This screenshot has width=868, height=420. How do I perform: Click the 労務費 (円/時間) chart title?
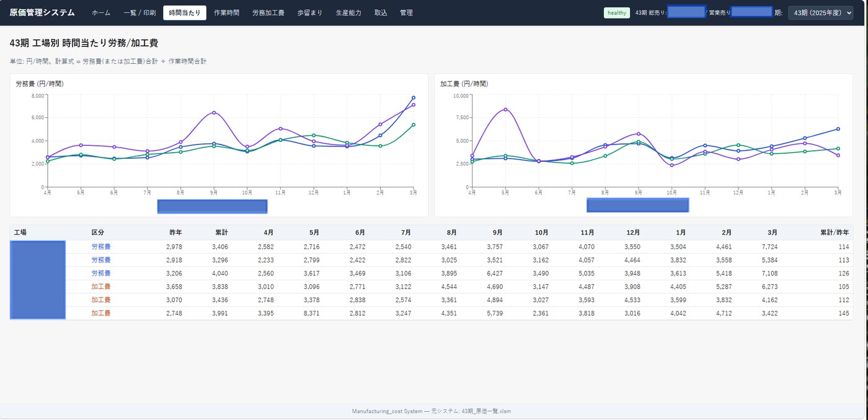coord(40,84)
